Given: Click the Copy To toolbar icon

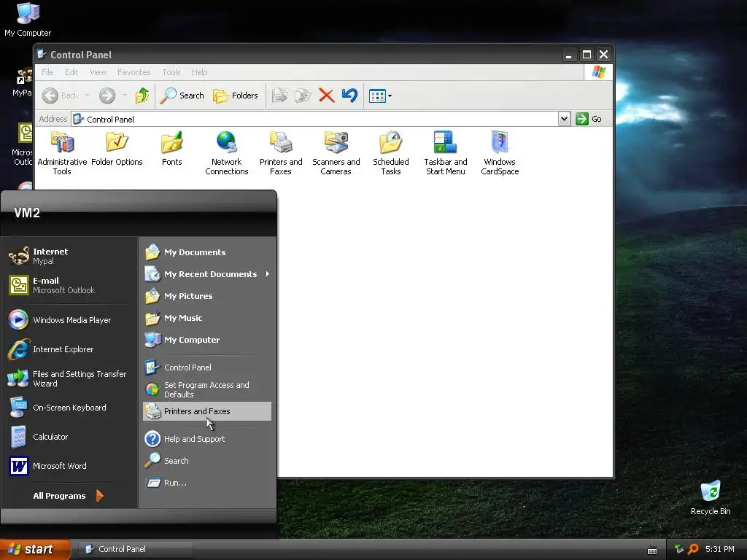Looking at the screenshot, I should pyautogui.click(x=303, y=96).
